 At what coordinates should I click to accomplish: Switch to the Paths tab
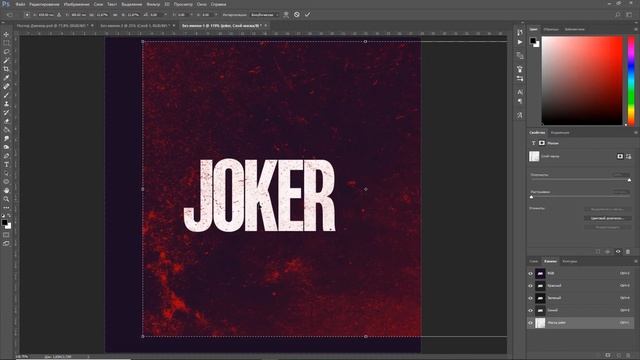pos(570,261)
